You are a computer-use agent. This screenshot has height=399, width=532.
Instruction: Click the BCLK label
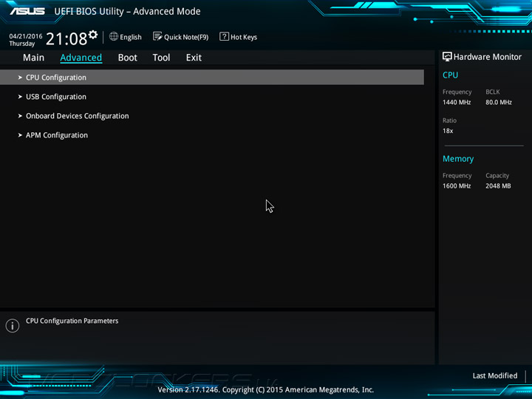tap(493, 92)
